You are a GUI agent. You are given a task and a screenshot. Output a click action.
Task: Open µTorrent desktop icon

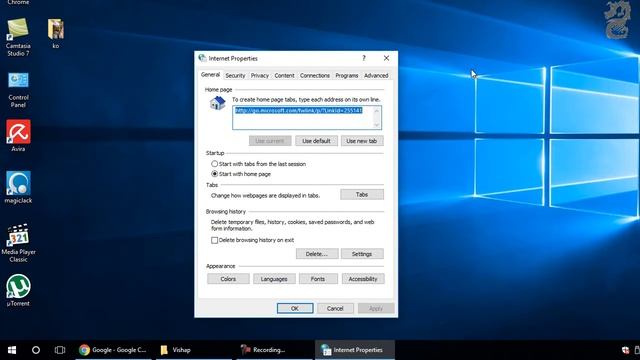[18, 290]
